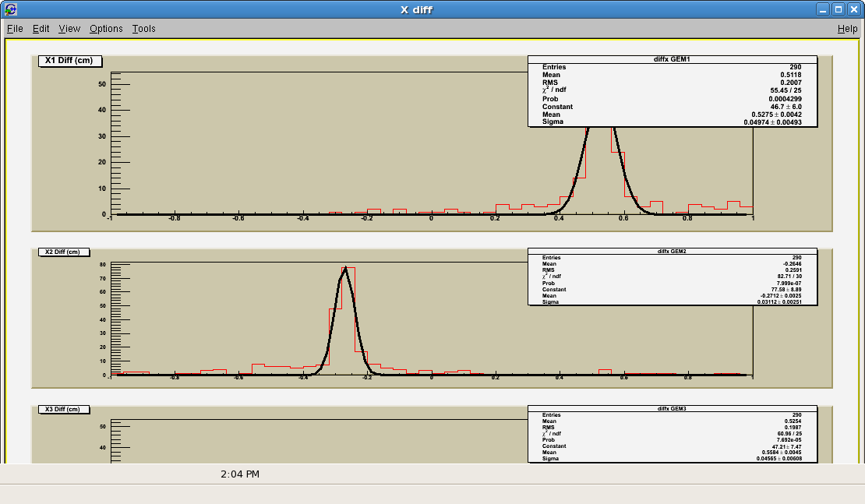Image resolution: width=865 pixels, height=504 pixels.
Task: Maximize the X diff window
Action: click(x=839, y=9)
